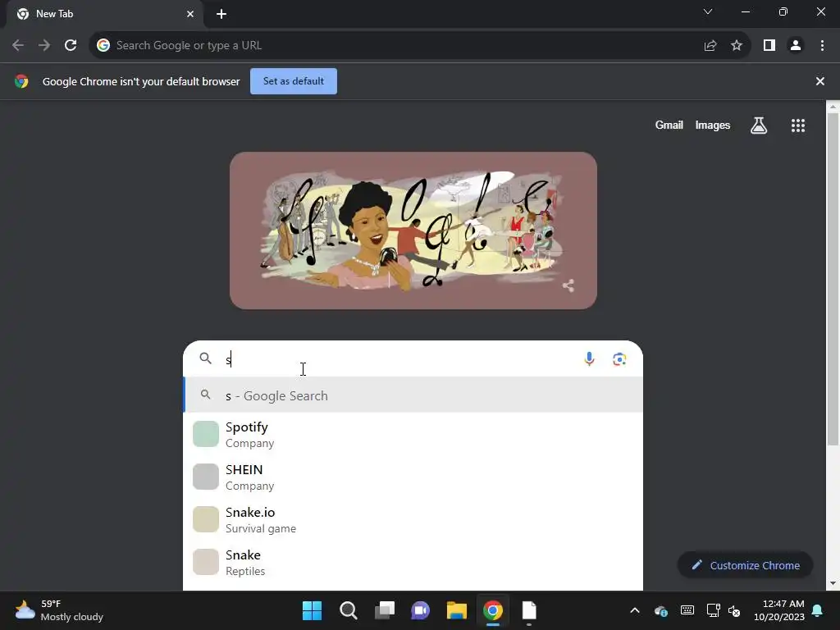Show hidden system tray icons chevron
This screenshot has height=630, width=840.
click(635, 610)
